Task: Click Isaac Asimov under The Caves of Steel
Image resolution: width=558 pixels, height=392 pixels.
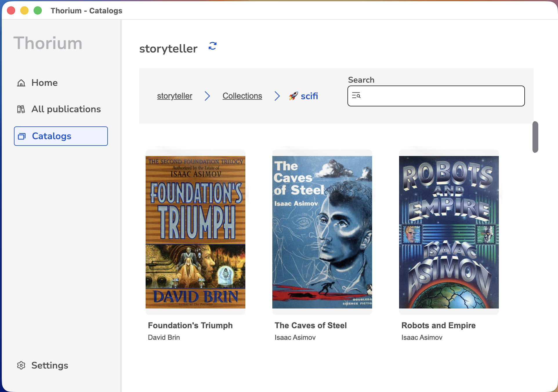Action: point(295,337)
